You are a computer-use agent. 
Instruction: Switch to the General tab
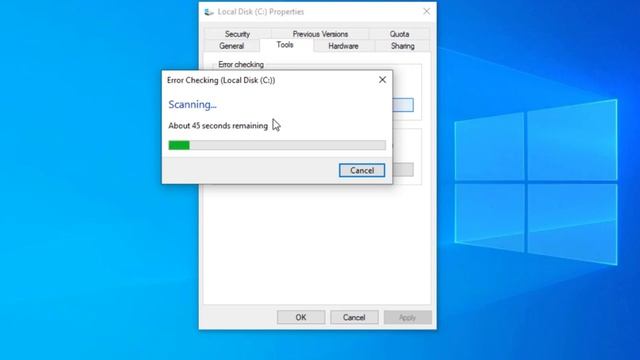(231, 46)
